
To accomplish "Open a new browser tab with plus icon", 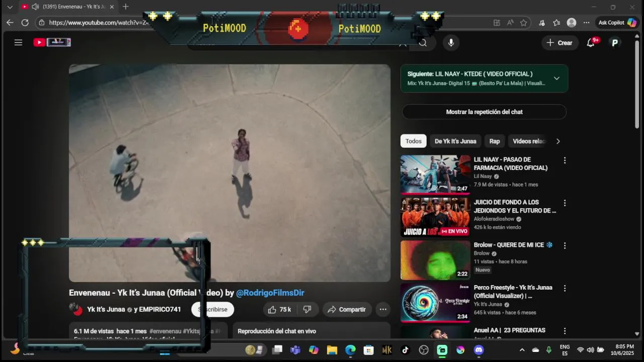I will point(126,7).
